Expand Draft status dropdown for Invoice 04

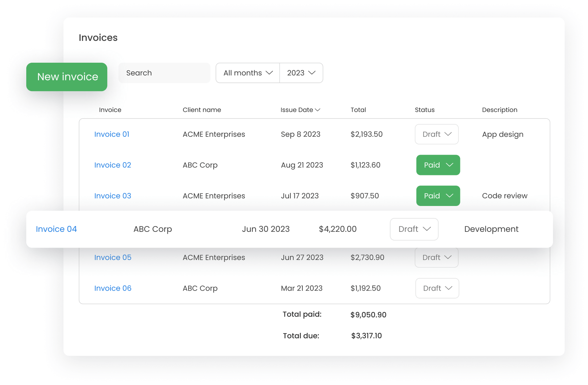pos(414,229)
